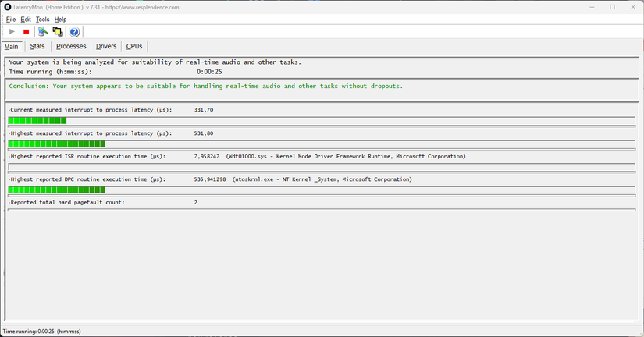Click the Time running status bar text
Image resolution: width=644 pixels, height=337 pixels.
pos(42,332)
